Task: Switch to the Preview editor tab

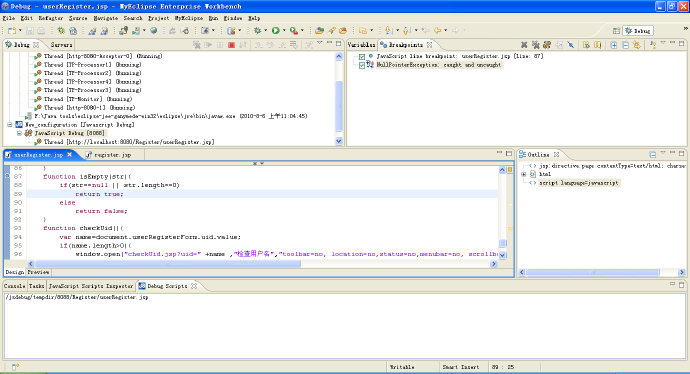Action: point(38,272)
